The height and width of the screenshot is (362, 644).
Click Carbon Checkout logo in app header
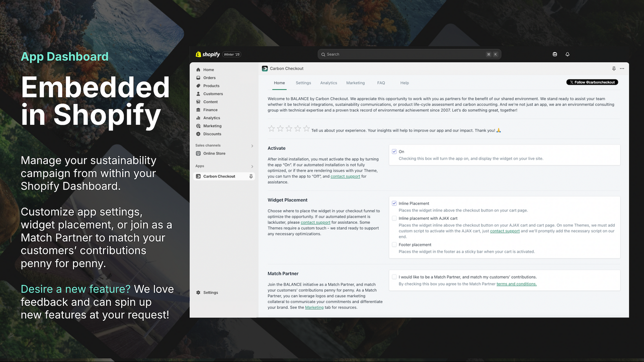click(265, 68)
